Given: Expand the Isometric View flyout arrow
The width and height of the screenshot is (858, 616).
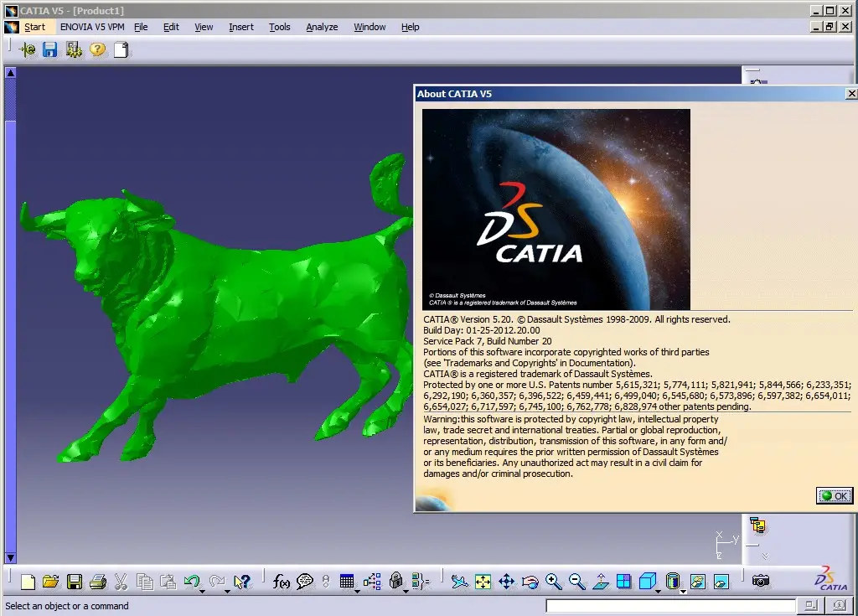Looking at the screenshot, I should (658, 592).
